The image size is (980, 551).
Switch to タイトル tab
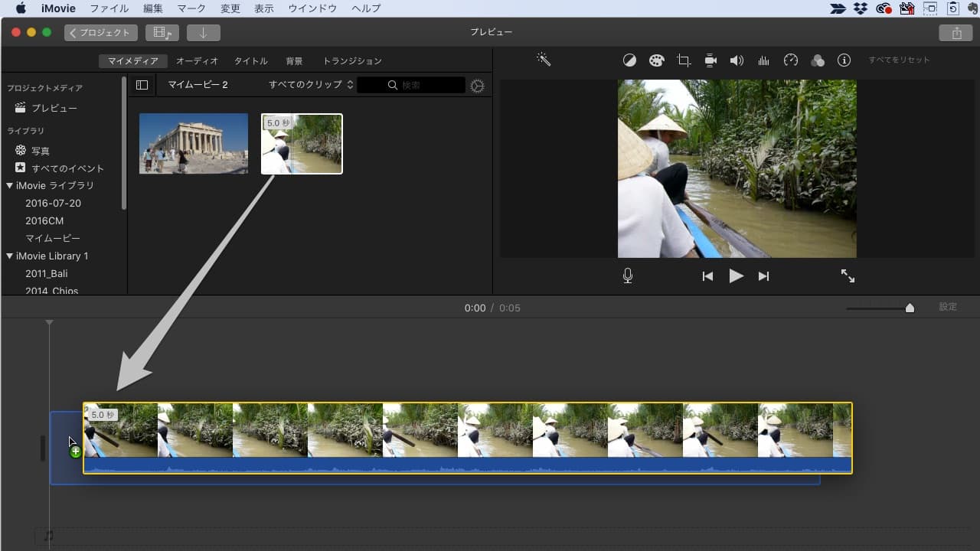(x=250, y=61)
